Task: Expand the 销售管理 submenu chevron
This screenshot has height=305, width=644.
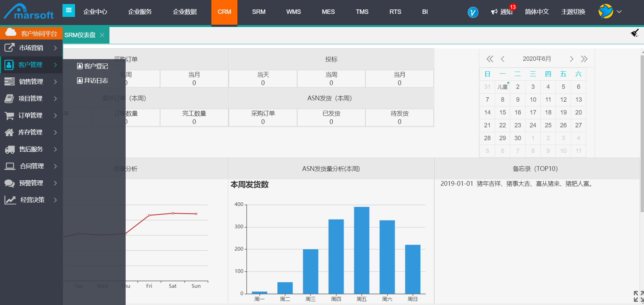Action: pyautogui.click(x=55, y=82)
